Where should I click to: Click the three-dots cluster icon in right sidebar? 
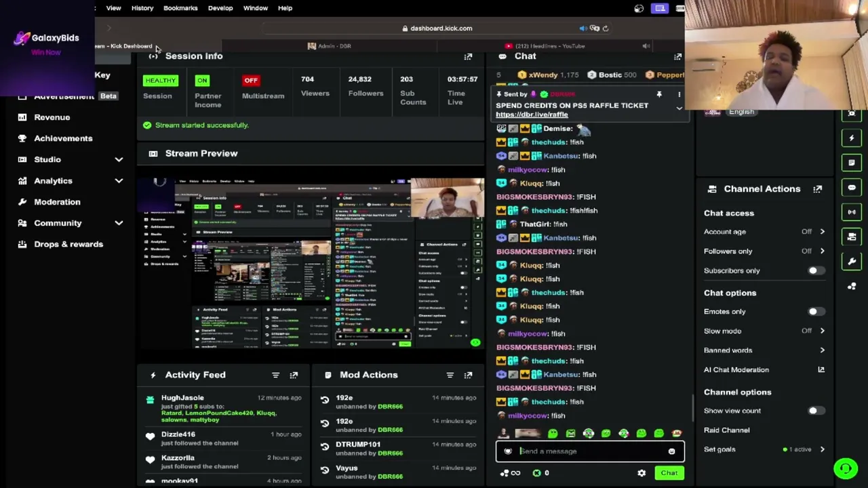[x=852, y=286]
